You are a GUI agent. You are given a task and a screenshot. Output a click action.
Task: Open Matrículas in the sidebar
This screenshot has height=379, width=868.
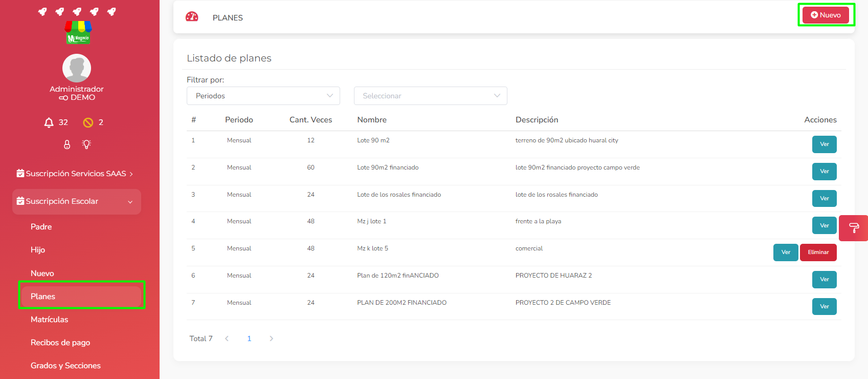(x=49, y=320)
